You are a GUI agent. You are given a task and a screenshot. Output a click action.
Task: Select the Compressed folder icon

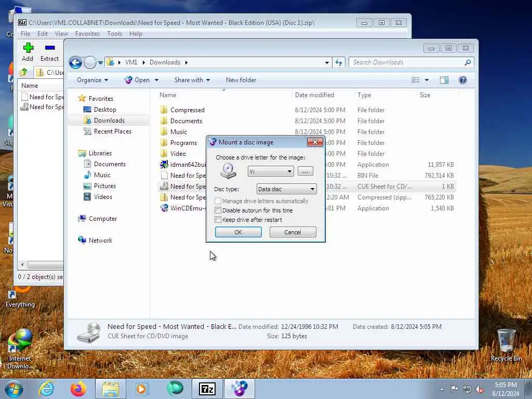click(x=164, y=110)
